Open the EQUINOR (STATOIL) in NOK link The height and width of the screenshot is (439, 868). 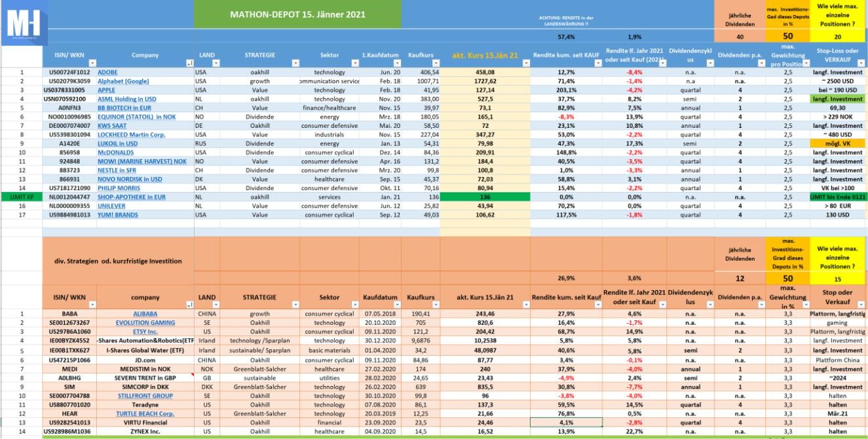click(x=138, y=117)
